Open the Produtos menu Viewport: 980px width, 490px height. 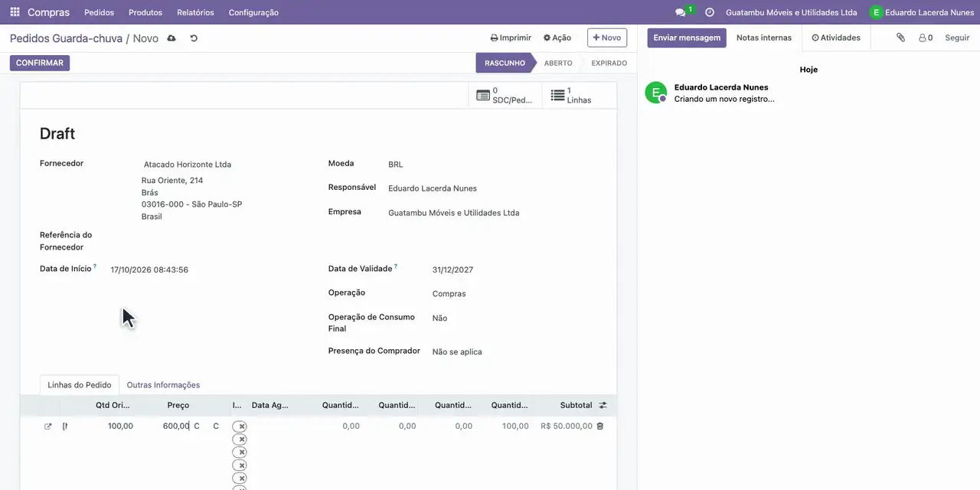tap(145, 12)
